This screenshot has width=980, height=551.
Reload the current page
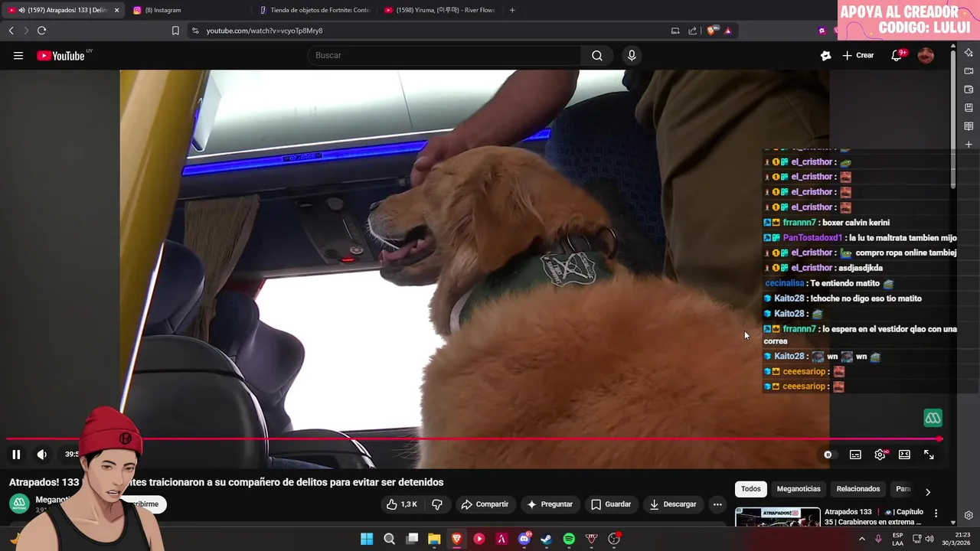[x=41, y=31]
